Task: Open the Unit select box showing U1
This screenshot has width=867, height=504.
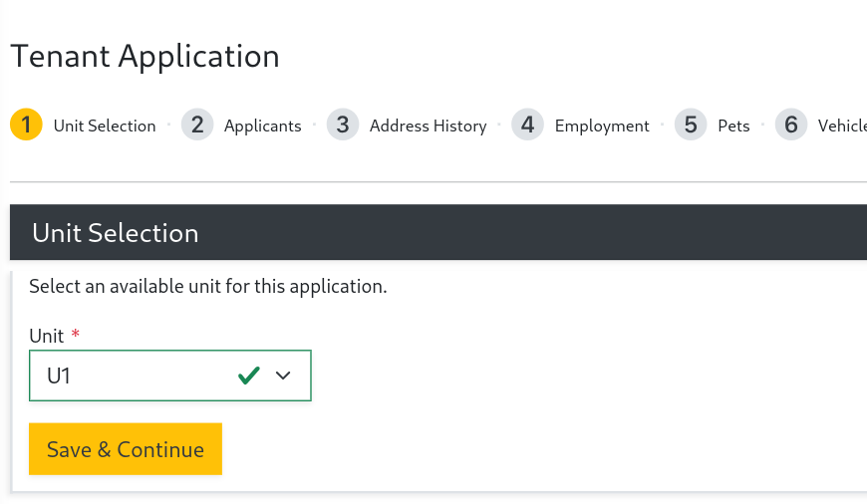Action: point(130,376)
